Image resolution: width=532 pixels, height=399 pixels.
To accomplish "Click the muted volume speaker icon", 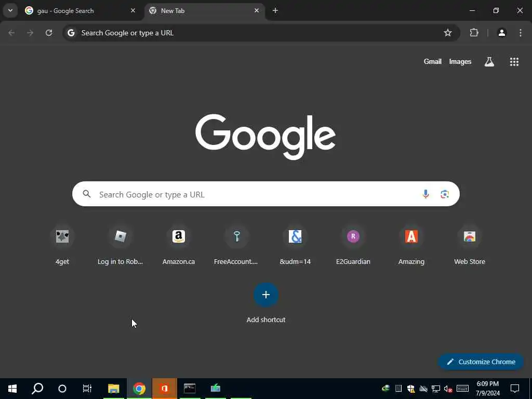I will click(448, 389).
